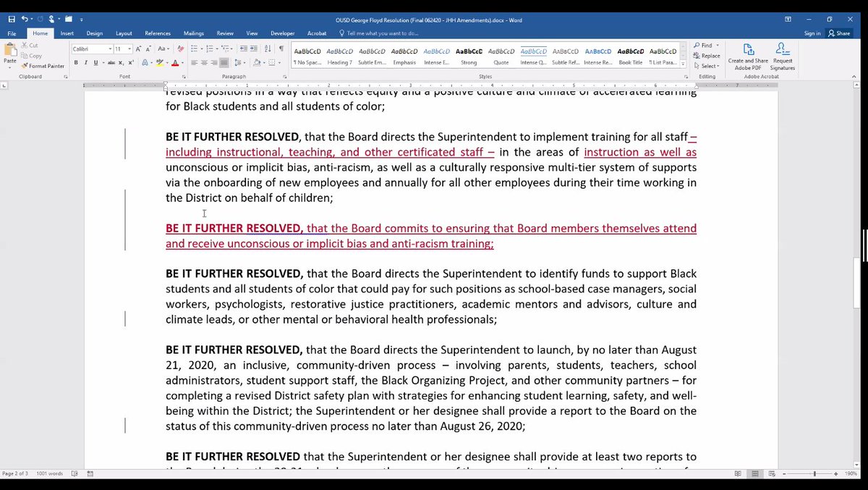Change the font color to red
The width and height of the screenshot is (868, 490).
pos(174,62)
